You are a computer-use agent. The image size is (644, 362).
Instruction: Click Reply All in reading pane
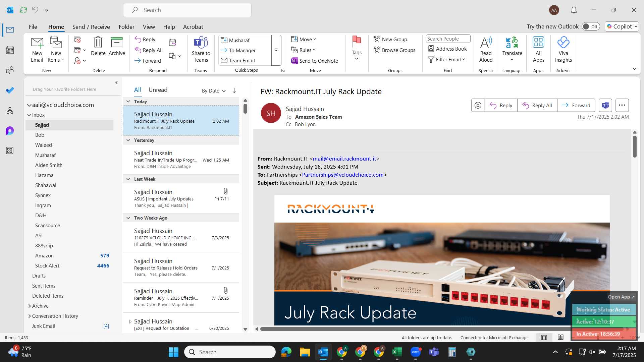click(x=537, y=105)
